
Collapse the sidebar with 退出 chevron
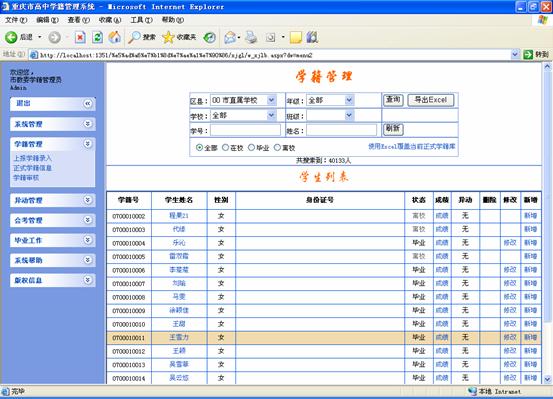pos(87,104)
